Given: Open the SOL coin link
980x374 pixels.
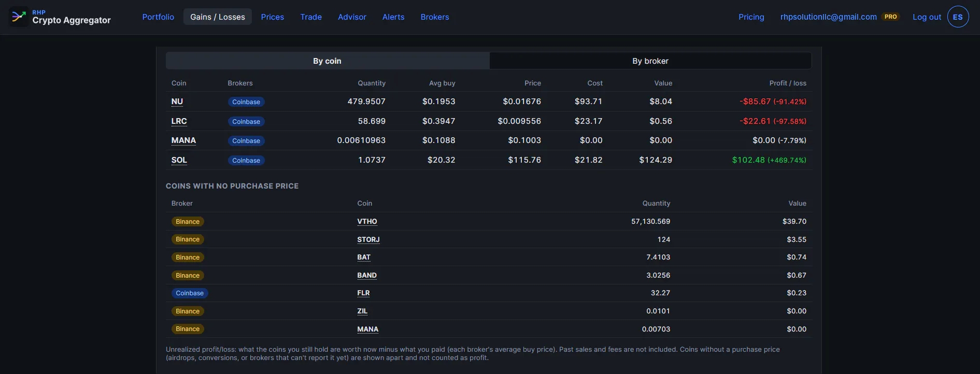Looking at the screenshot, I should [x=179, y=160].
